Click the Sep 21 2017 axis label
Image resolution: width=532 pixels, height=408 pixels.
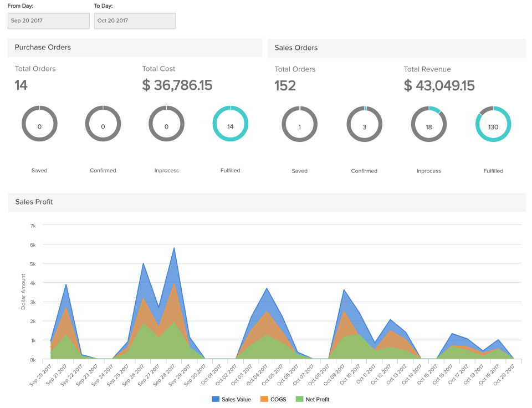[x=56, y=375]
